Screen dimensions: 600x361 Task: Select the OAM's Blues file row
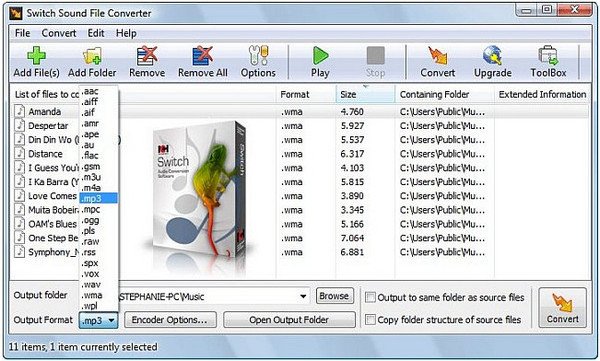coord(302,224)
